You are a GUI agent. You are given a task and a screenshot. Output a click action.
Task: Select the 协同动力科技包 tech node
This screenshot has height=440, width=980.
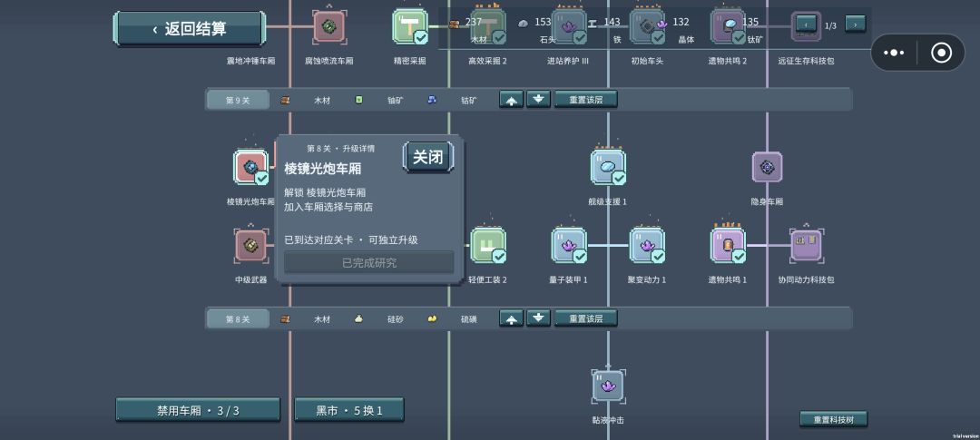click(x=807, y=245)
